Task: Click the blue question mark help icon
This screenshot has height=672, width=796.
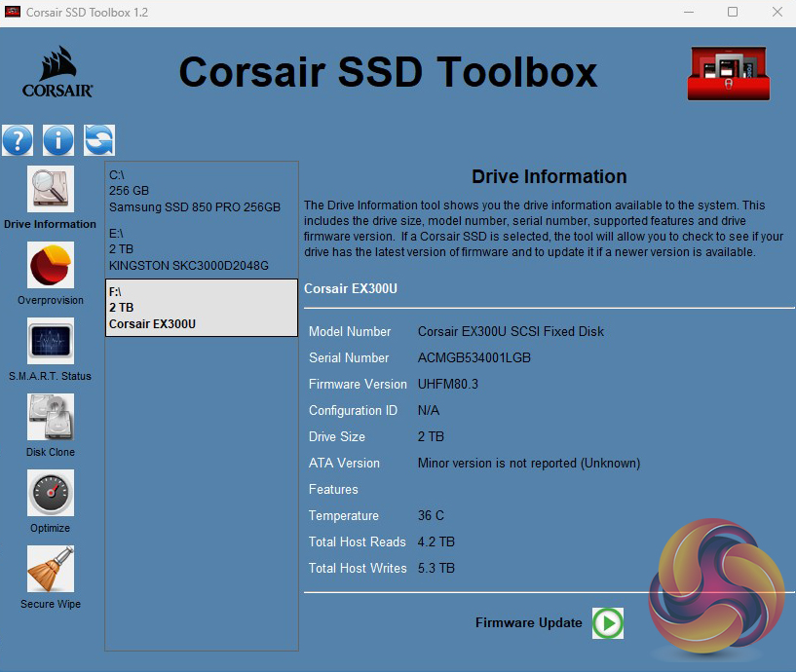Action: 18,140
